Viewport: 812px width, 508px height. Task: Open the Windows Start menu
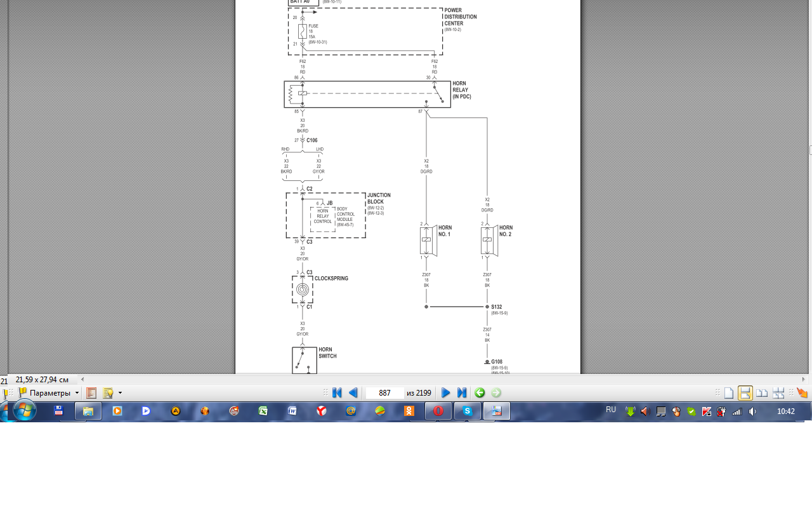tap(24, 411)
